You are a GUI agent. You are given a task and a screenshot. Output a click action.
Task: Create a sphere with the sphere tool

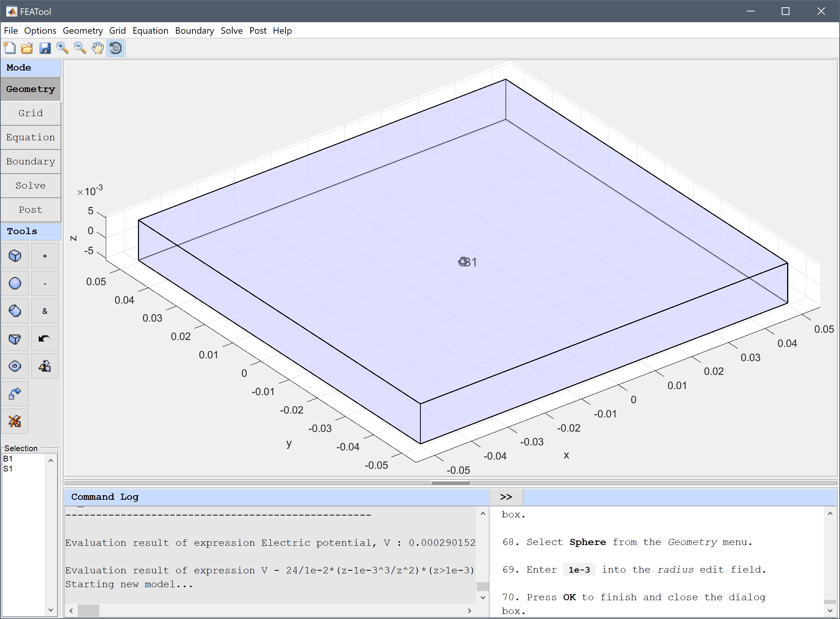15,283
